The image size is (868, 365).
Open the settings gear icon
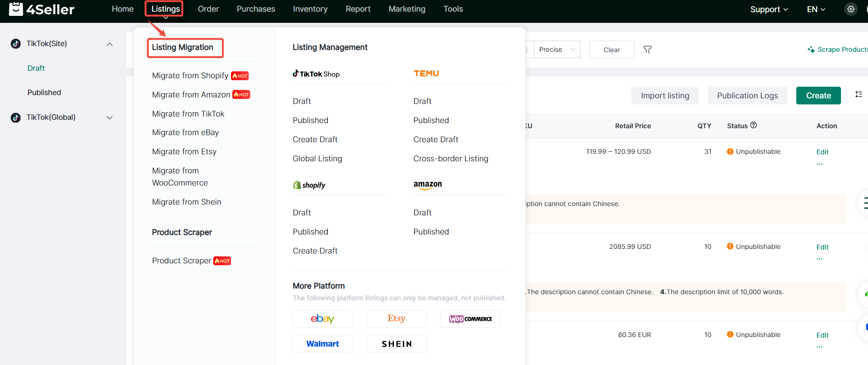851,9
